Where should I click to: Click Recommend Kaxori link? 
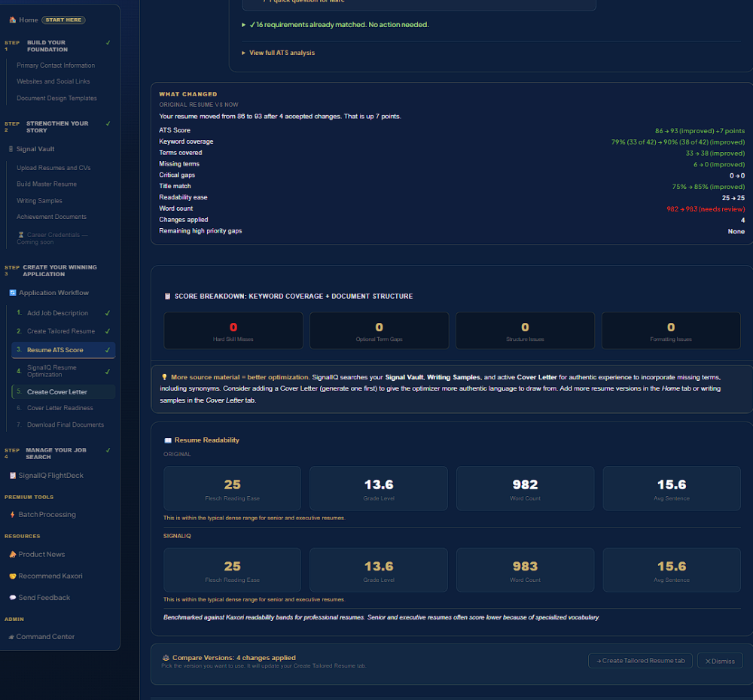(50, 576)
